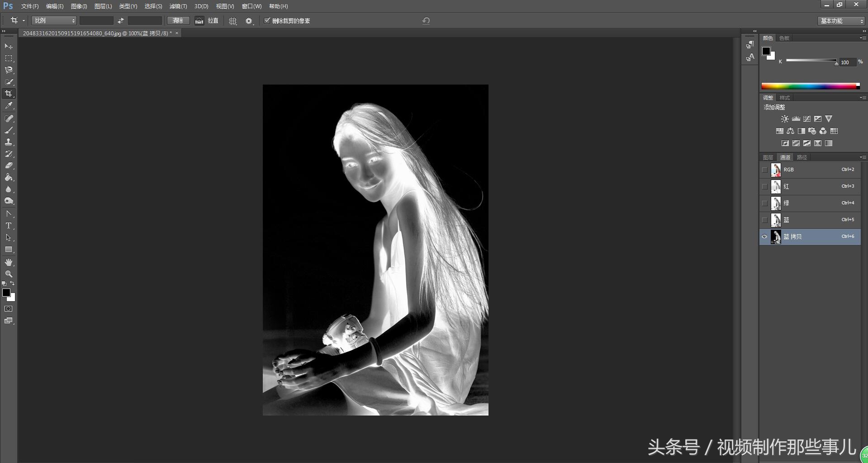Open the Channels panel flyout menu
The image size is (868, 463).
coord(863,157)
